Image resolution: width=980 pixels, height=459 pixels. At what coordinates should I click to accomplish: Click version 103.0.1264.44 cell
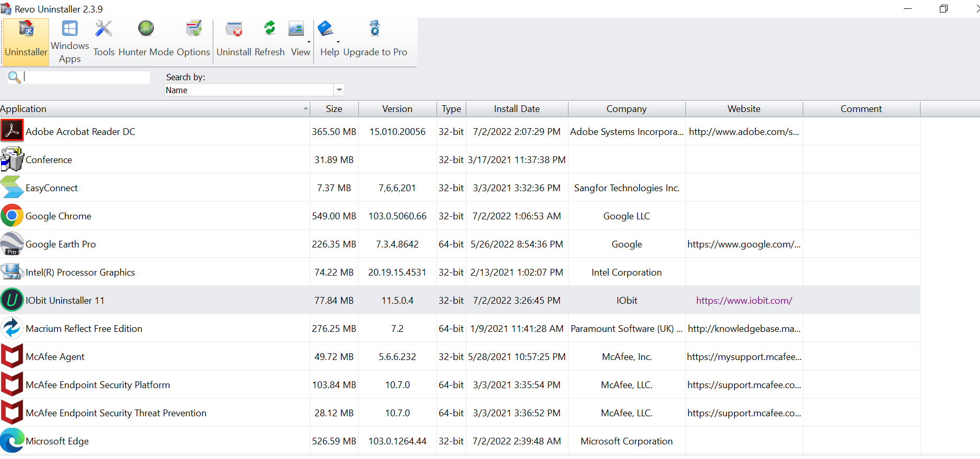(397, 441)
